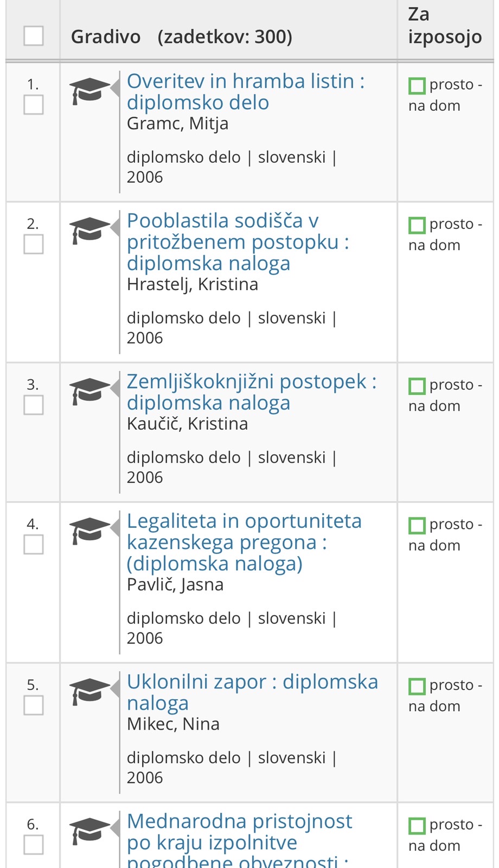Toggle the select-all checkbox in table header
Image resolution: width=499 pixels, height=868 pixels.
(34, 36)
